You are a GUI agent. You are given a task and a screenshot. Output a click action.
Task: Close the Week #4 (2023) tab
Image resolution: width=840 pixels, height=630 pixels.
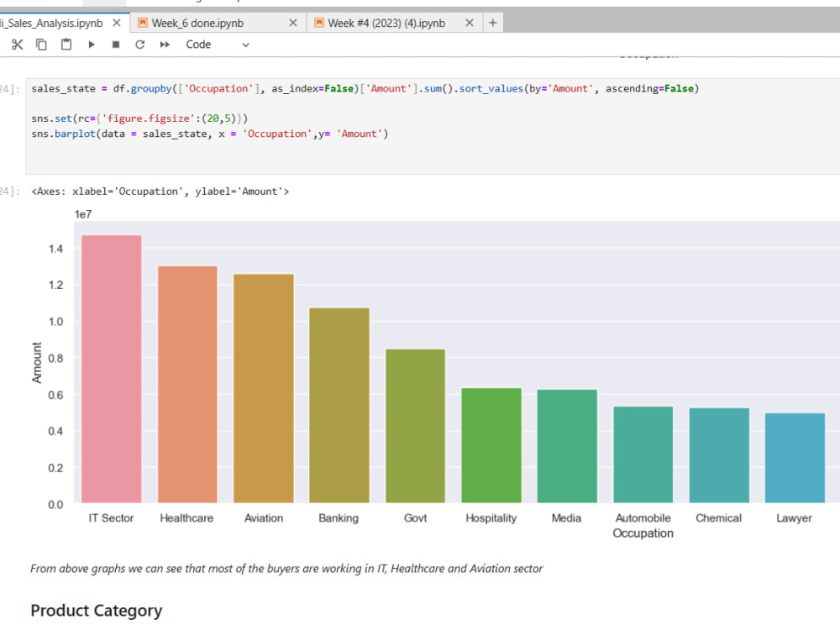pyautogui.click(x=469, y=23)
